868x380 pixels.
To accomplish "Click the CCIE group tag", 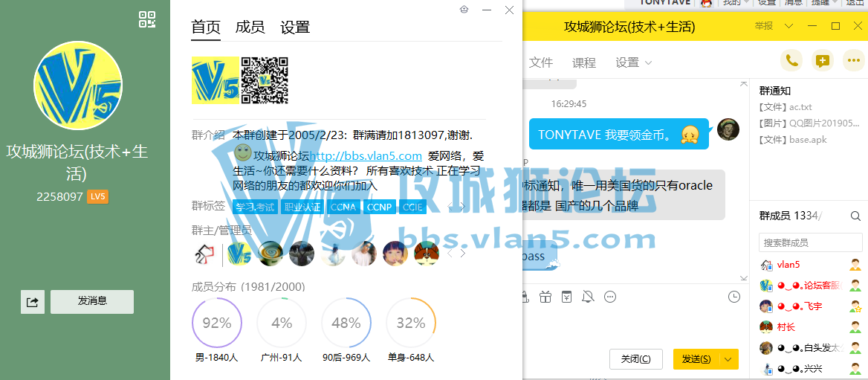I will [x=412, y=207].
